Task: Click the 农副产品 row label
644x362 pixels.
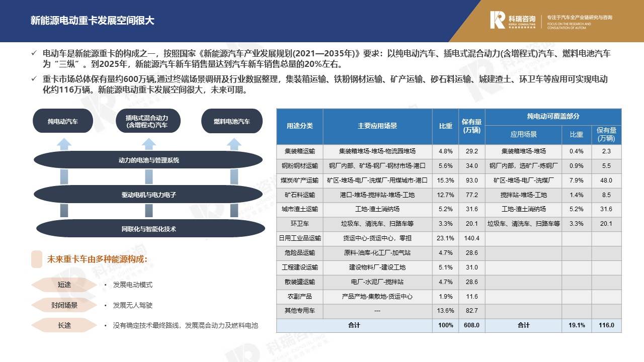Action: 300,296
